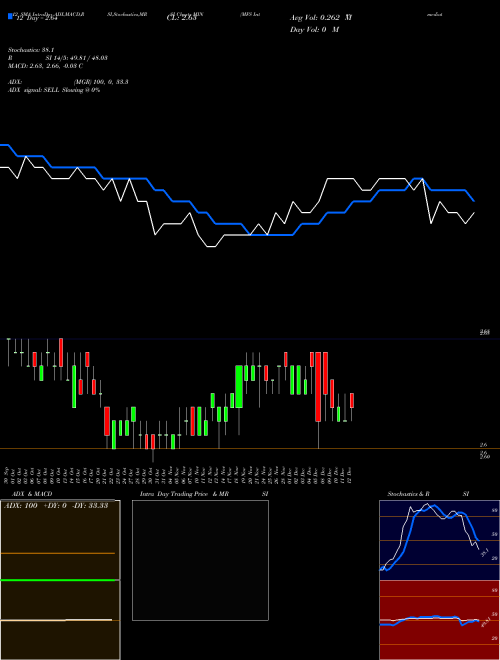Click the 2.6 price-axis label

[483, 445]
